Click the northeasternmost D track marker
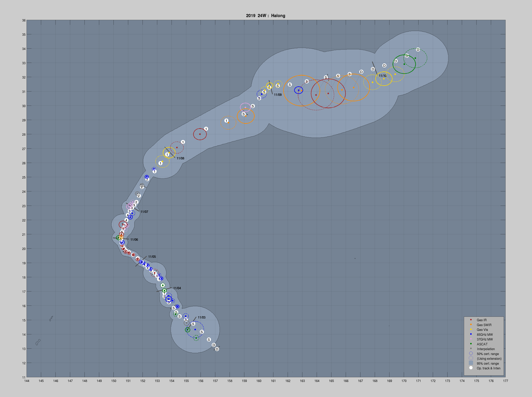 pyautogui.click(x=418, y=50)
